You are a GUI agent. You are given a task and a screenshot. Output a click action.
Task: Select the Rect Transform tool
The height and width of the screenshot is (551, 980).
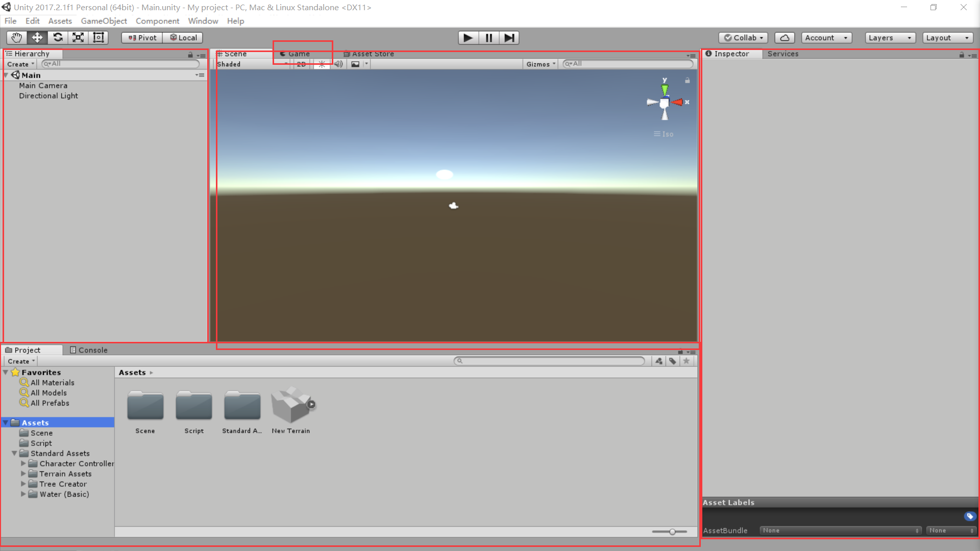[x=98, y=37]
